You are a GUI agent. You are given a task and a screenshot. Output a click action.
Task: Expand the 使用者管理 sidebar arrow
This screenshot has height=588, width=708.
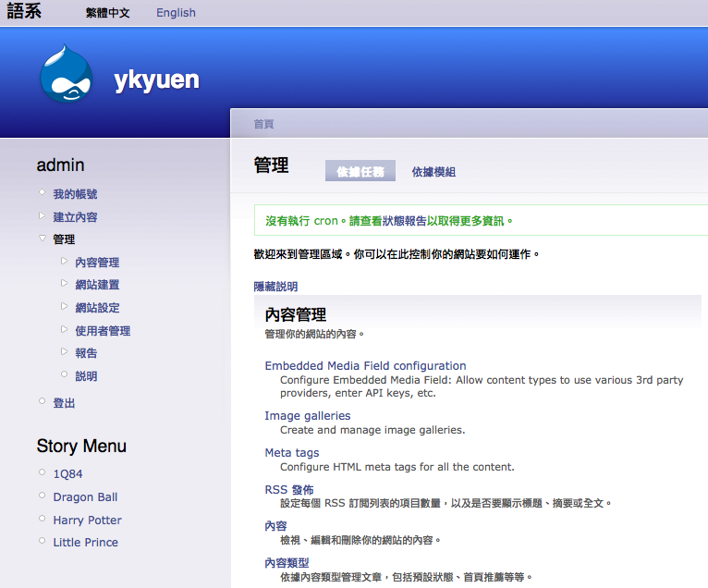[64, 330]
